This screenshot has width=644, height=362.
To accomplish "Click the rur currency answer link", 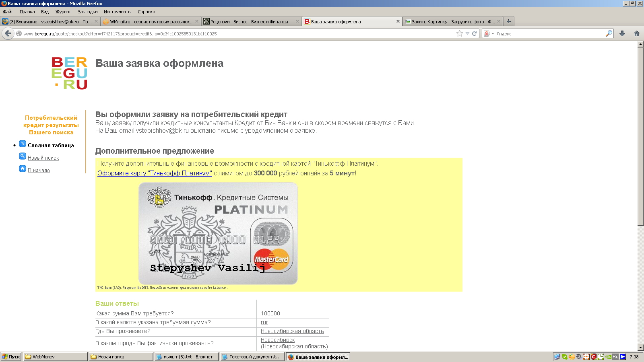I will click(x=264, y=323).
